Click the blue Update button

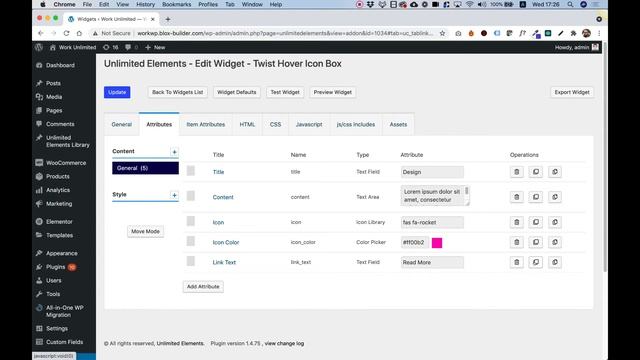[117, 92]
